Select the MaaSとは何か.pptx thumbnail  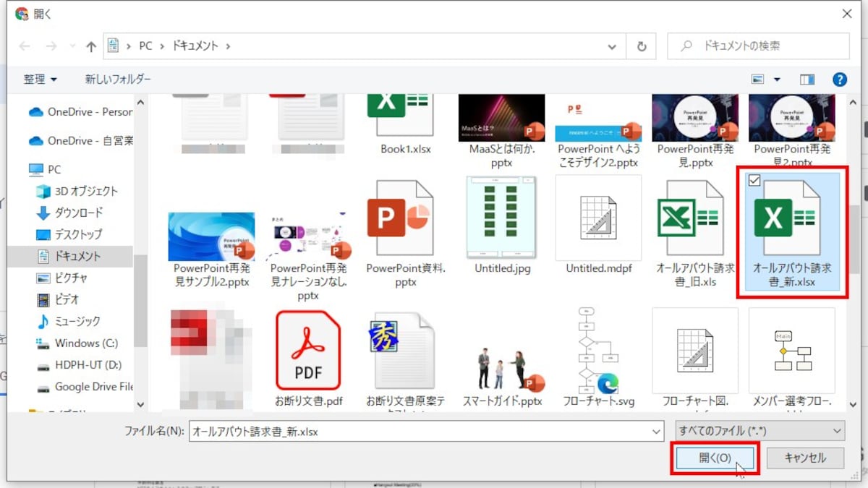(x=501, y=117)
